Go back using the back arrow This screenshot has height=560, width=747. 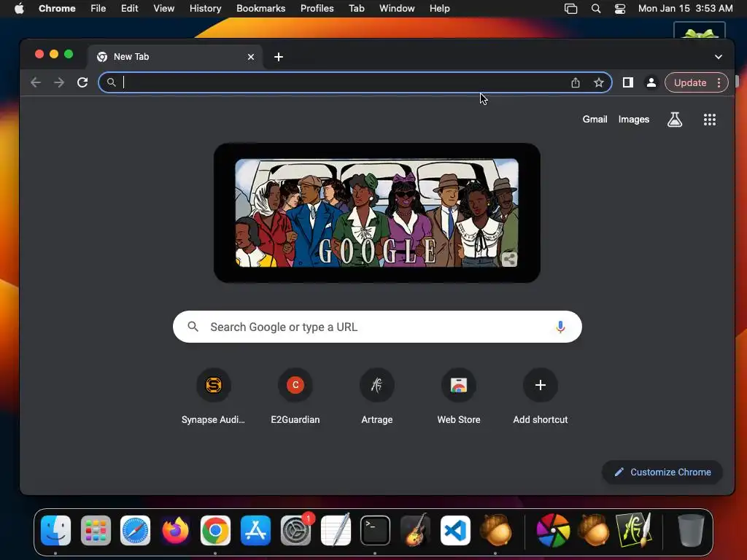(x=36, y=82)
